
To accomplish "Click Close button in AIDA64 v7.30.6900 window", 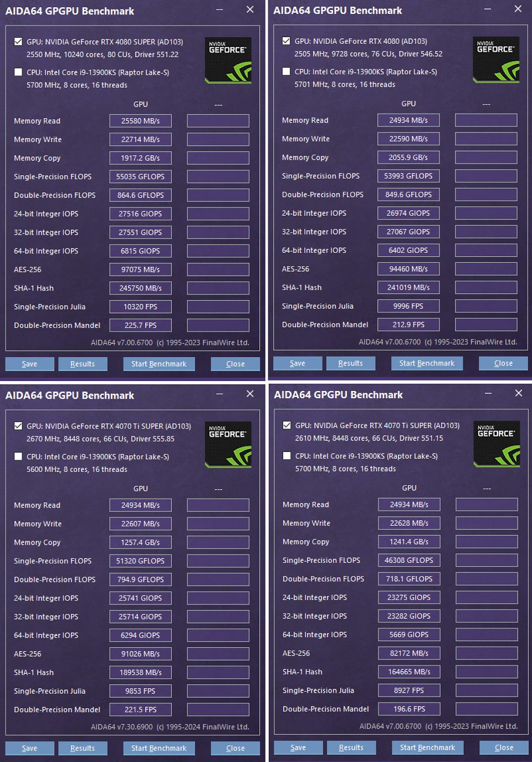I will [236, 748].
